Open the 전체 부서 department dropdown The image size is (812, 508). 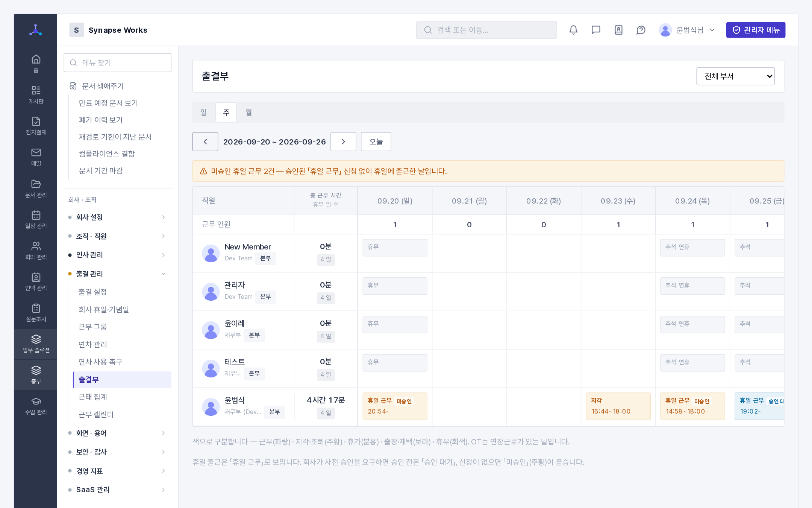[735, 76]
